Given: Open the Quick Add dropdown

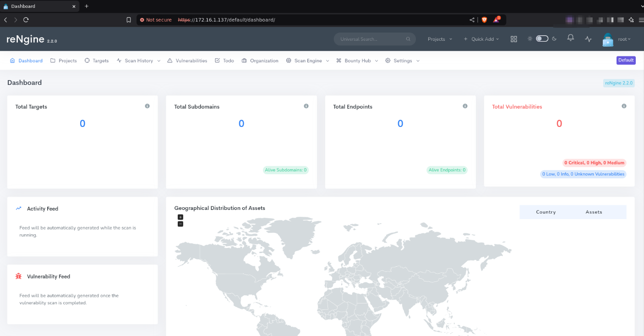Looking at the screenshot, I should coord(481,39).
